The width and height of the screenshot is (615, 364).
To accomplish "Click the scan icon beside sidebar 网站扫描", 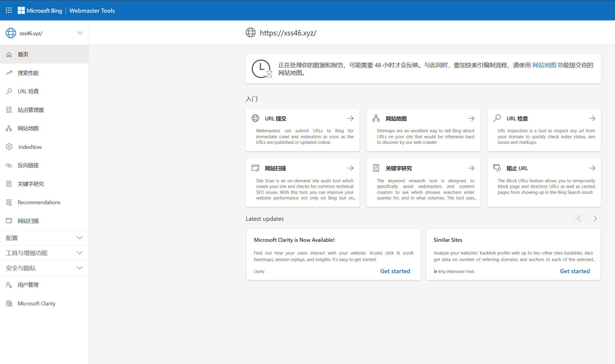I will coord(9,221).
